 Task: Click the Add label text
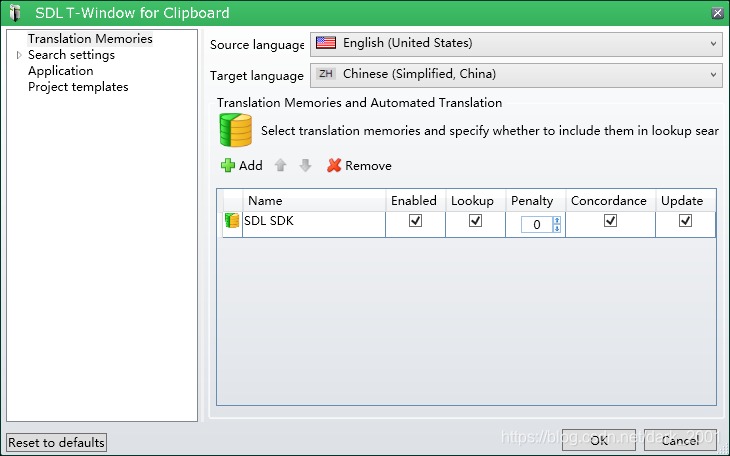coord(250,165)
